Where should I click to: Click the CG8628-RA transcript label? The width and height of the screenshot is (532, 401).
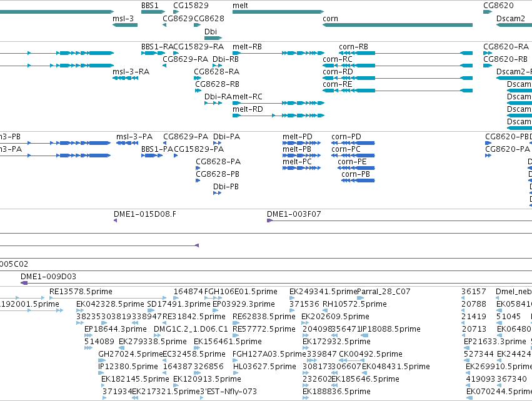pyautogui.click(x=216, y=72)
